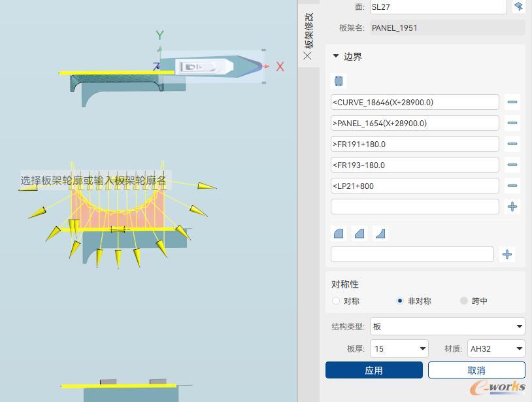Select the 跨中 radio button
Screen dimensions: 532x402
point(464,301)
